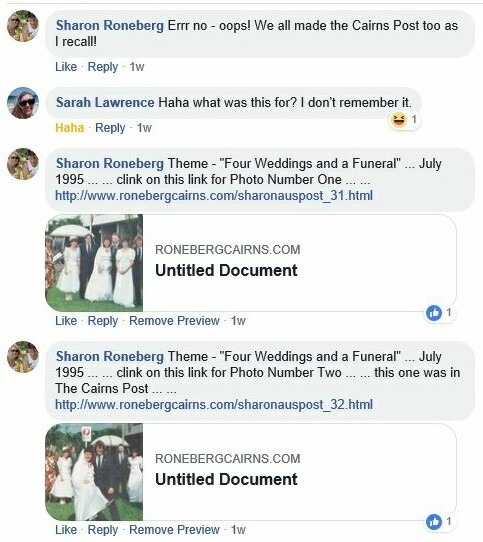Open the sharonauspost_31.html link

214,196
